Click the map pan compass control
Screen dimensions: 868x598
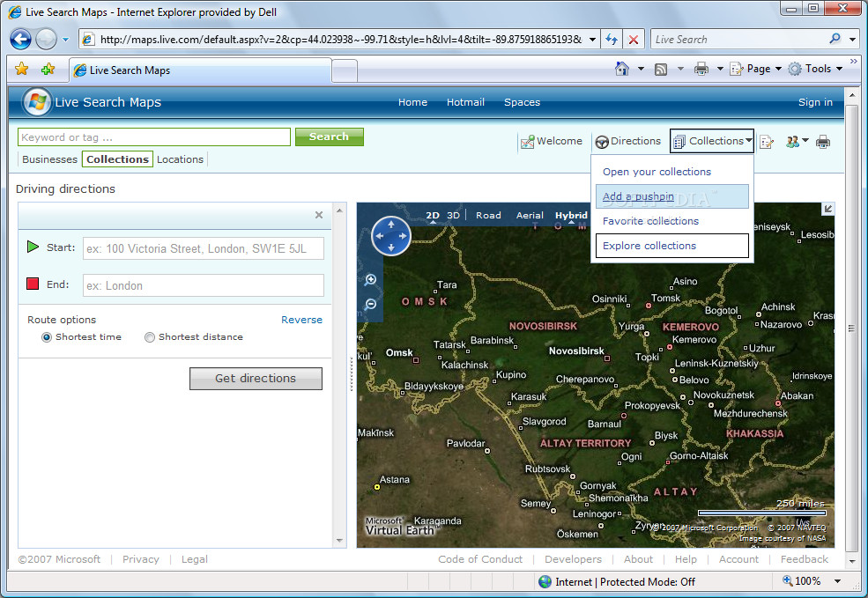(391, 236)
